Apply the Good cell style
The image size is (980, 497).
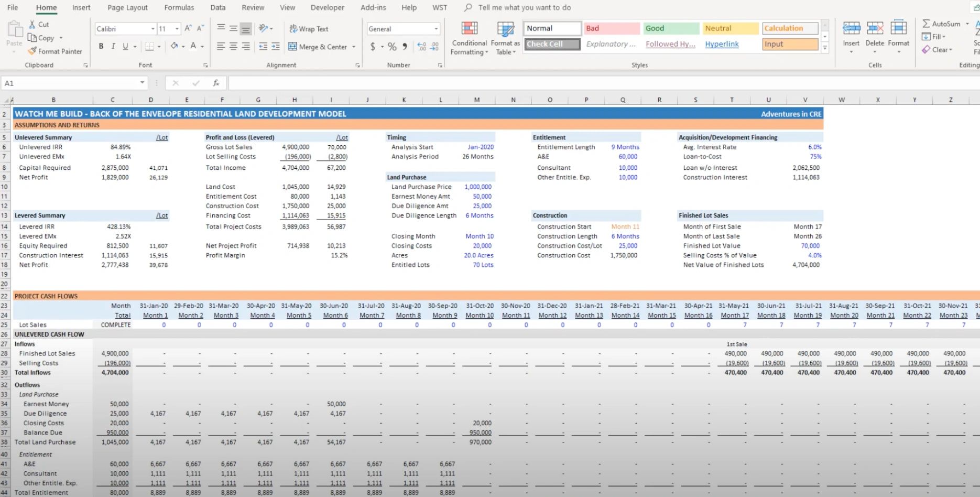pos(671,28)
